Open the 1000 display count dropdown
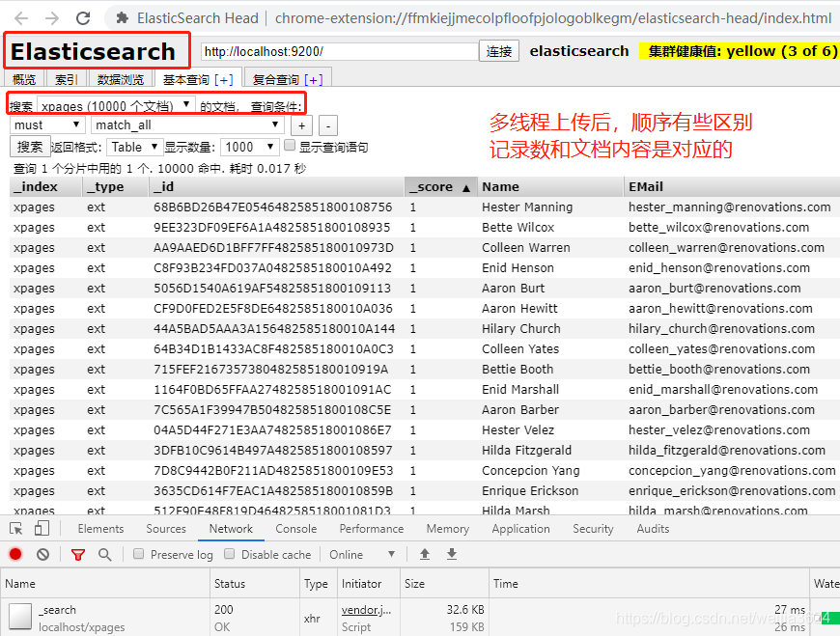This screenshot has height=636, width=840. [x=250, y=147]
